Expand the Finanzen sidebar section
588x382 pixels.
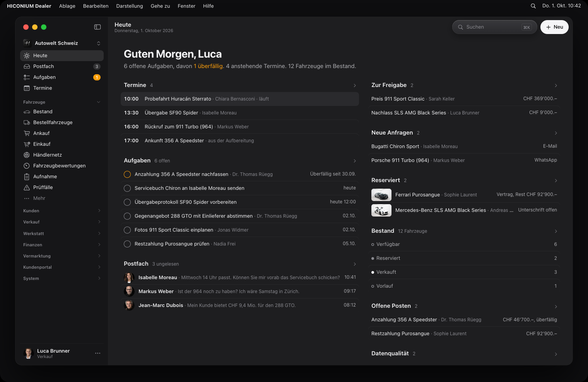(x=62, y=245)
